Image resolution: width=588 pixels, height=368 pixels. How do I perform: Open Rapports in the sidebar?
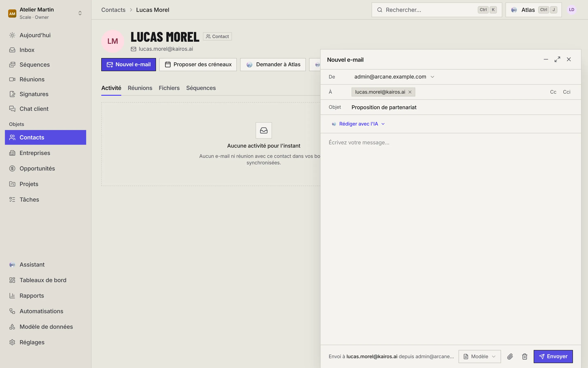coord(46,296)
